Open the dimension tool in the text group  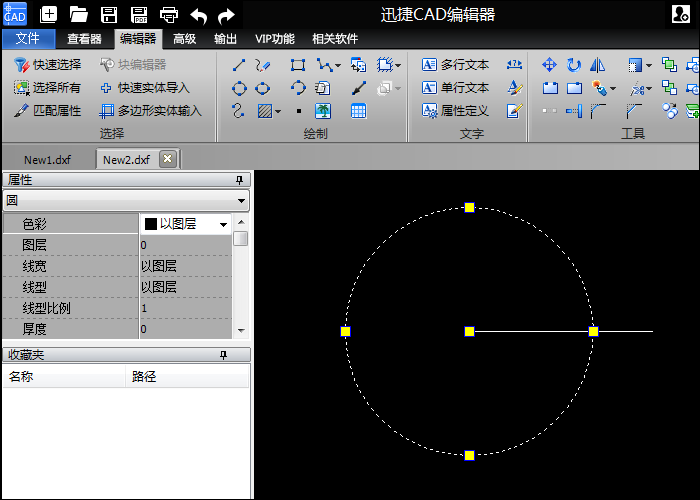[514, 65]
